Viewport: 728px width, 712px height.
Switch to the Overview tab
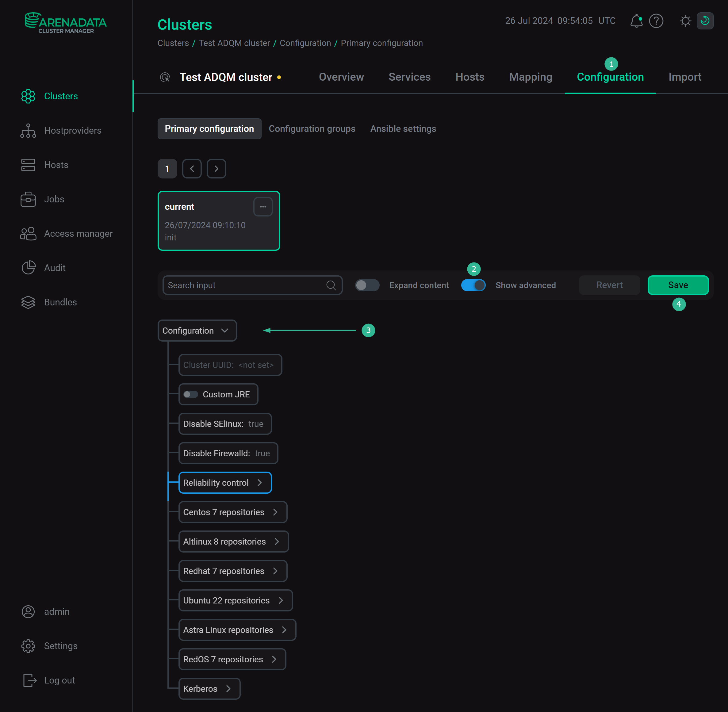coord(341,77)
